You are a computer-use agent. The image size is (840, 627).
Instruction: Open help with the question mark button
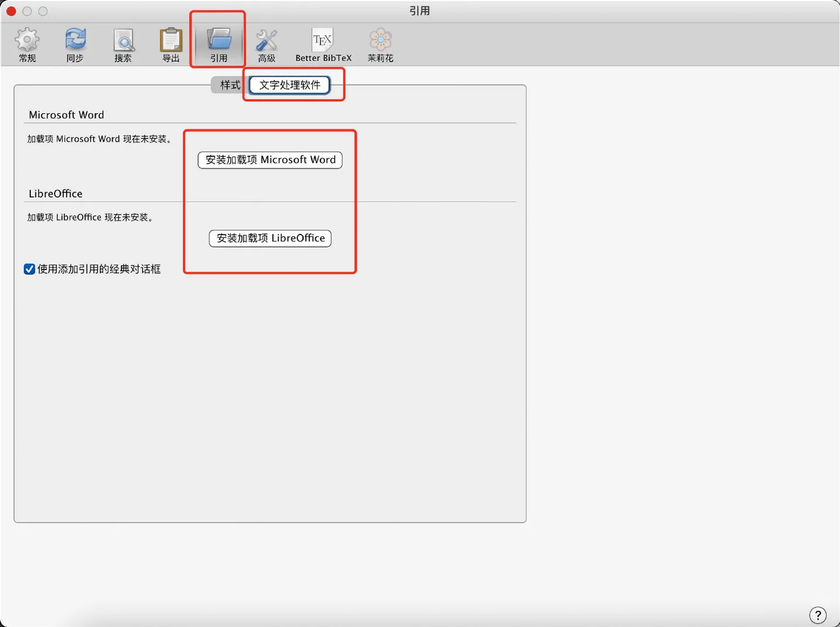click(x=818, y=615)
